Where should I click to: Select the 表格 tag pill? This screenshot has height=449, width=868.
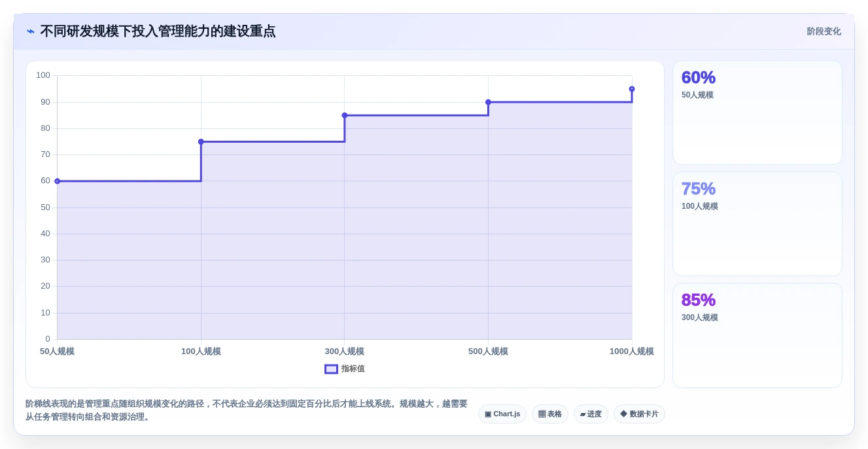(x=550, y=414)
